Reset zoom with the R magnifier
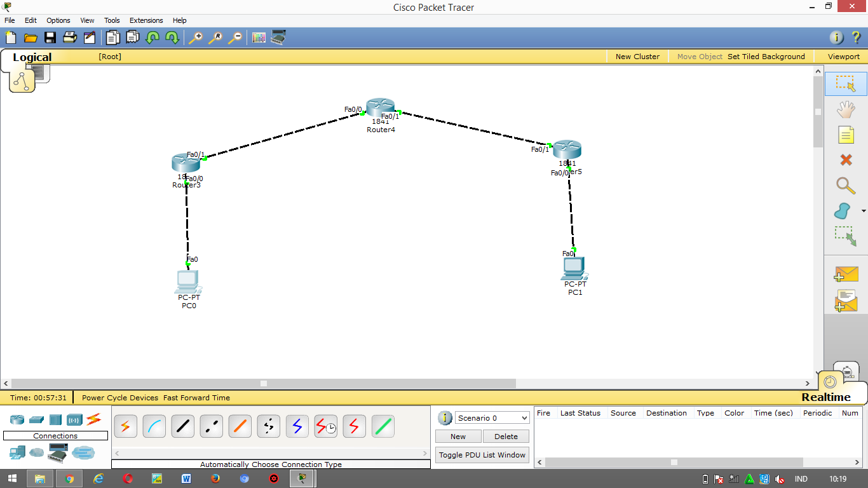868x488 pixels. tap(215, 37)
